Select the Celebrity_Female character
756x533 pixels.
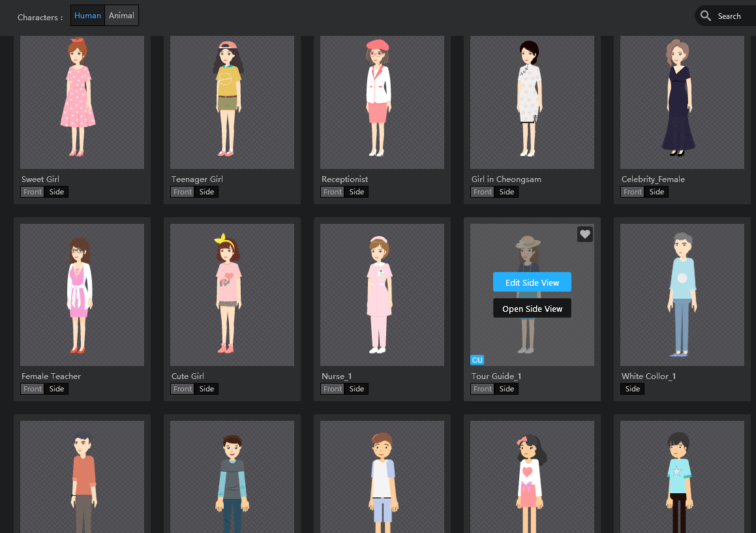point(682,102)
